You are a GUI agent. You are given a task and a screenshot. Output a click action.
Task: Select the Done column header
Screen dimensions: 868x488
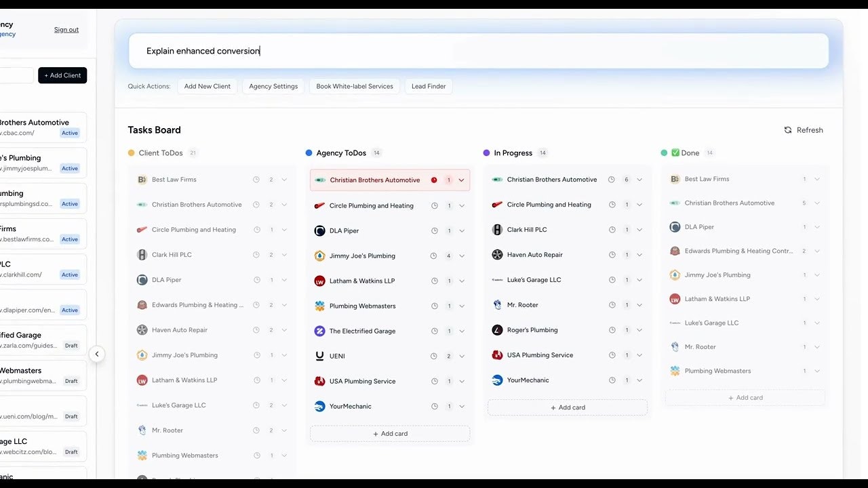[685, 153]
